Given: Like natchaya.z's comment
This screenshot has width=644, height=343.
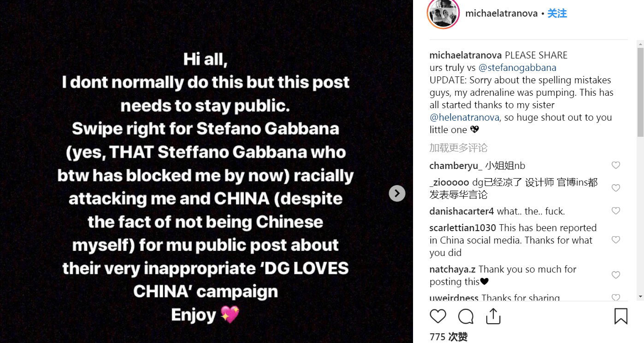Looking at the screenshot, I should 615,275.
